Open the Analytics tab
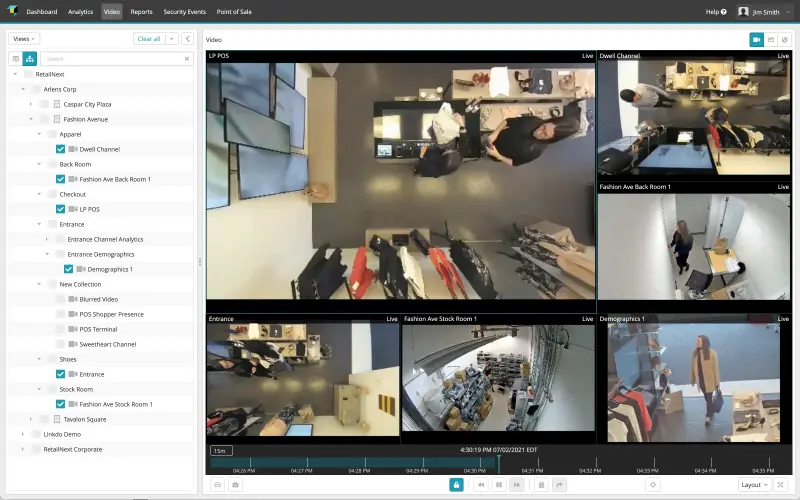Screen dimensions: 800x500 [x=81, y=12]
